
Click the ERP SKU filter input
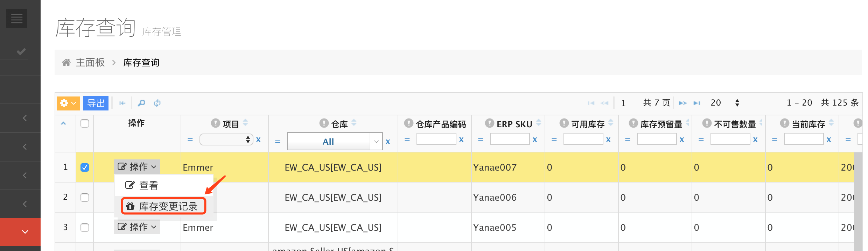[510, 139]
